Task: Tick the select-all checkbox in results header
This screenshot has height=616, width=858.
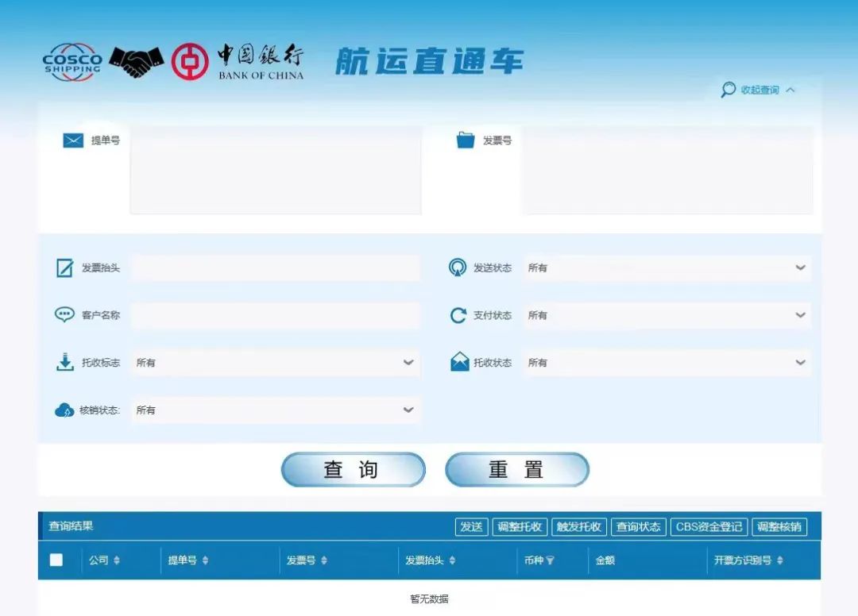Action: pyautogui.click(x=56, y=560)
